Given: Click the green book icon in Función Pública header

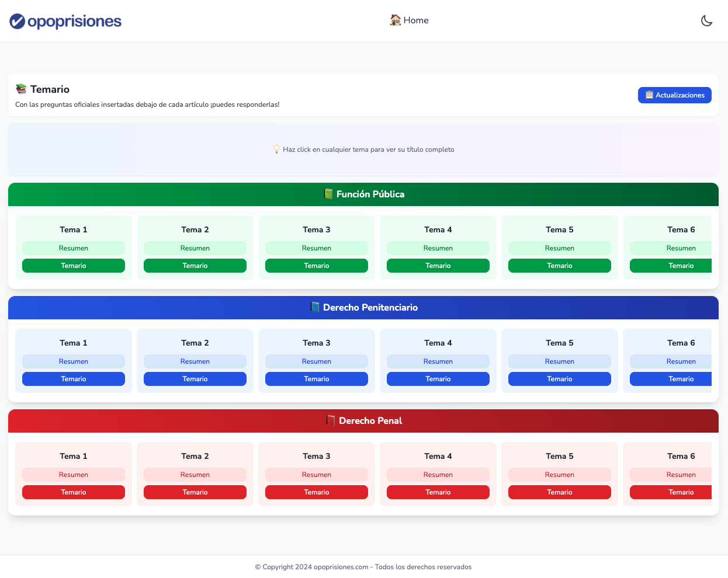Looking at the screenshot, I should coord(328,194).
